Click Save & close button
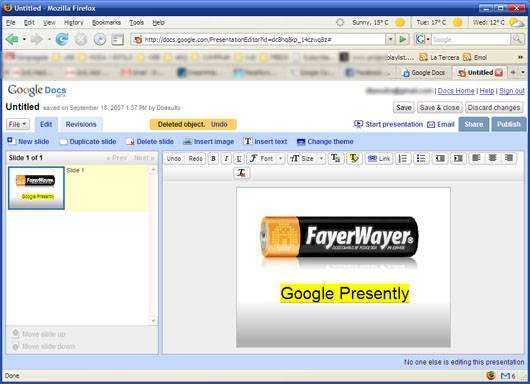This screenshot has width=530, height=384. pyautogui.click(x=439, y=107)
